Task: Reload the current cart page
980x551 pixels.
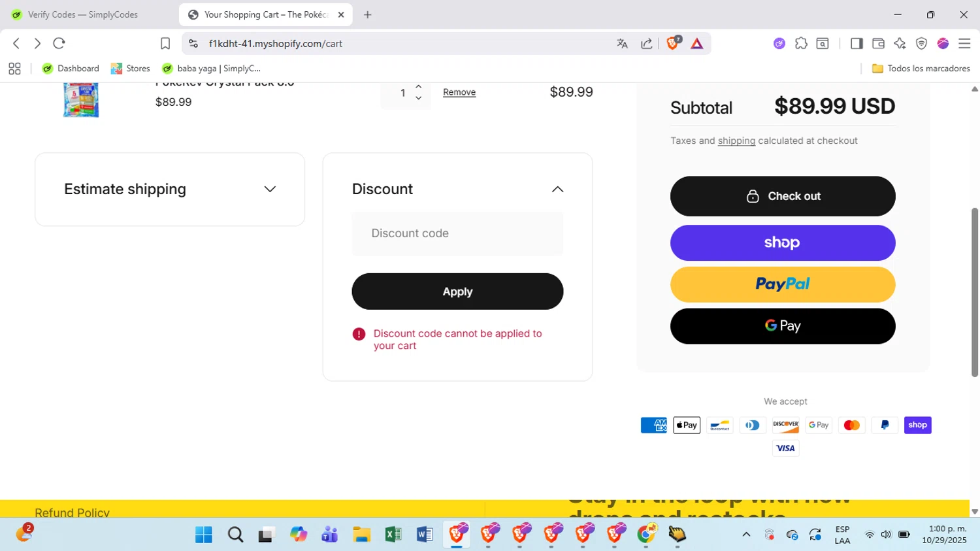Action: point(59,44)
